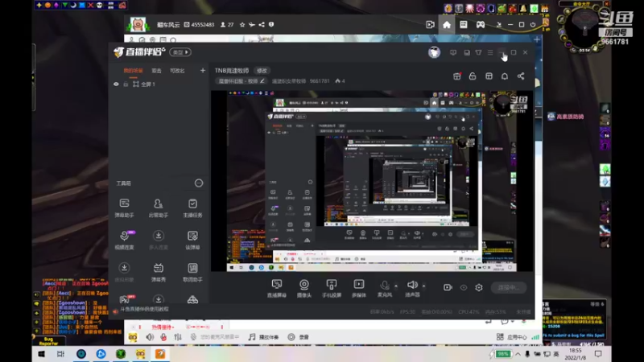
Task: Open the 主播任务 tool
Action: (192, 208)
